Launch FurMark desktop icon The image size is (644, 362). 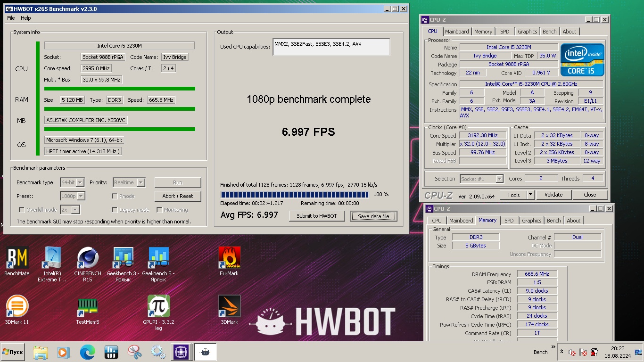[229, 261]
